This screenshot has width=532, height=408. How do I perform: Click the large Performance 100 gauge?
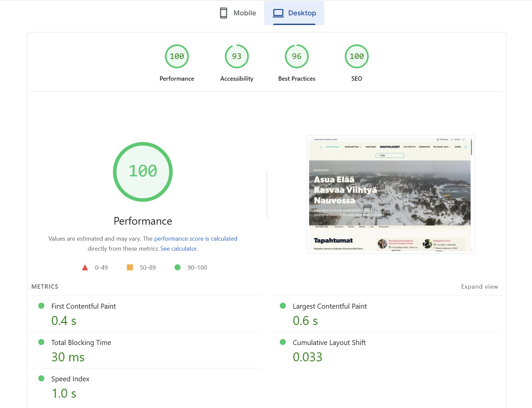click(143, 172)
